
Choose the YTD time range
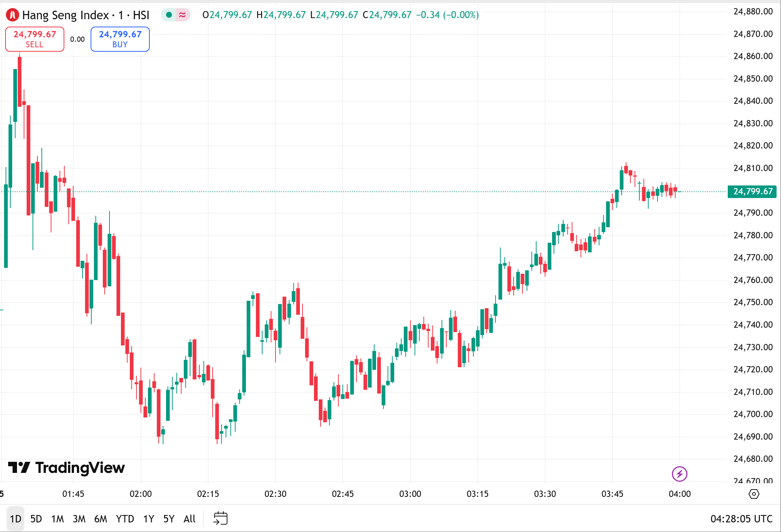click(125, 519)
